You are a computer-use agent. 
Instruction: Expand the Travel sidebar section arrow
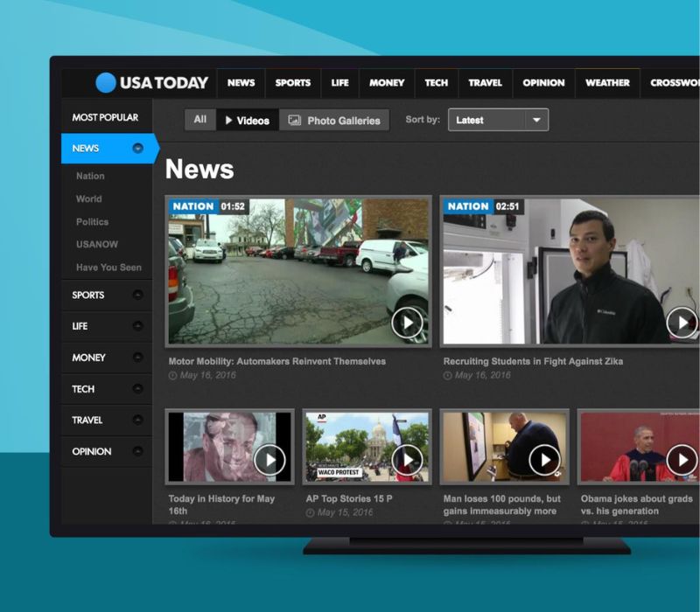point(138,421)
